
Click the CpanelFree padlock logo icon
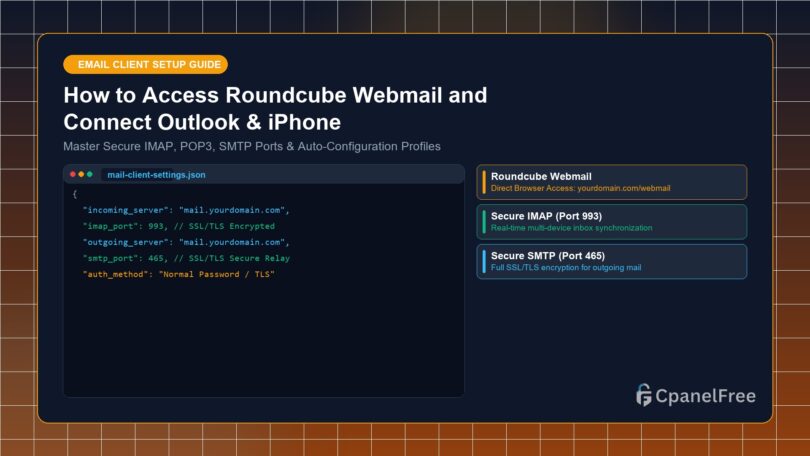coord(644,395)
